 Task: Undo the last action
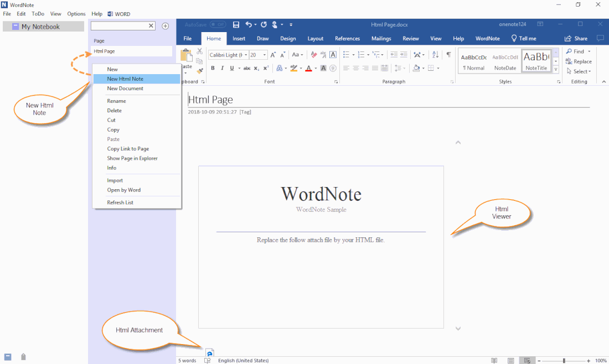point(249,24)
